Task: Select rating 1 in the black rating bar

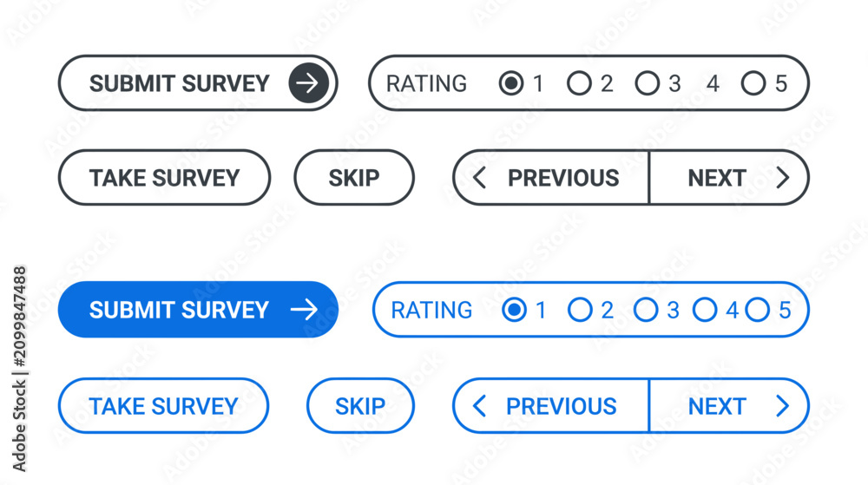Action: [x=511, y=83]
